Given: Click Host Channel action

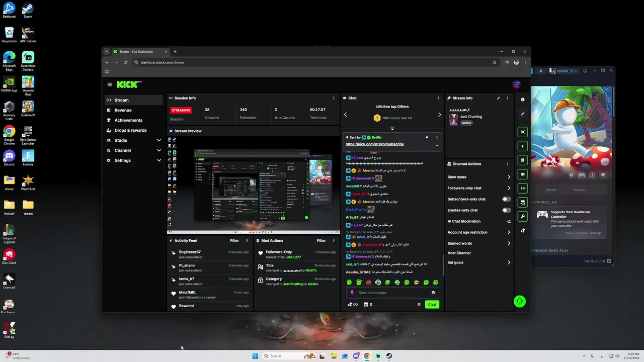Looking at the screenshot, I should [459, 253].
